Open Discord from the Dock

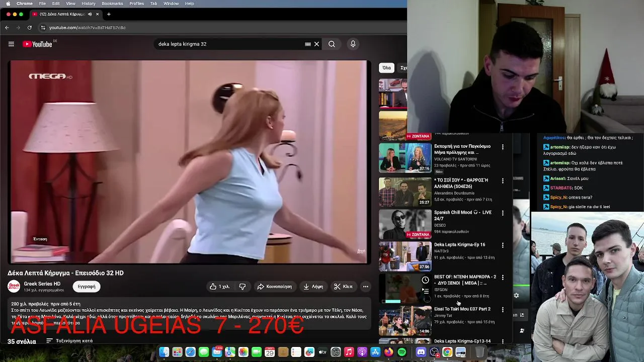point(421,352)
